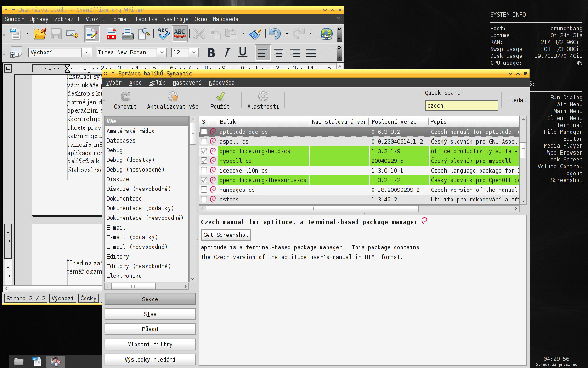
Task: Open Redo history dropdown arrow
Action: click(x=311, y=33)
